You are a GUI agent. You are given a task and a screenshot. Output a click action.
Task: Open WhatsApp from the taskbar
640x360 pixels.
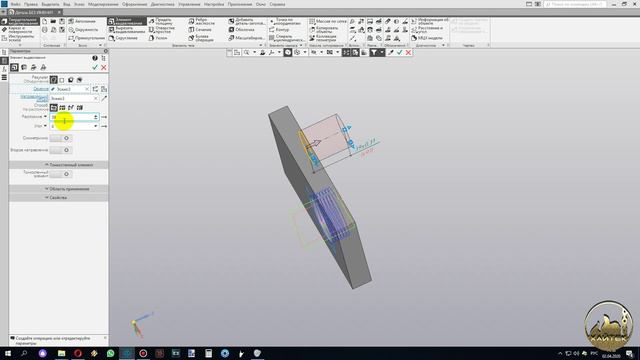click(x=110, y=353)
